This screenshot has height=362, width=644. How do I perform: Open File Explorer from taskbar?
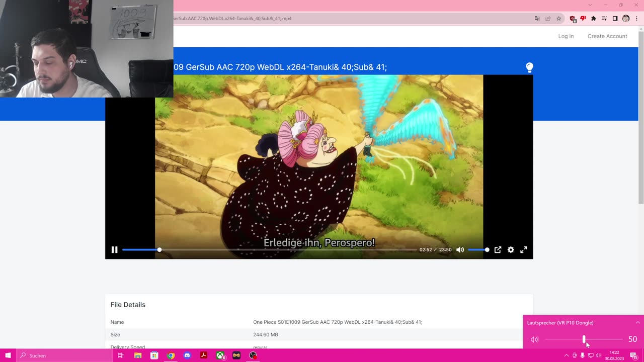(138, 355)
